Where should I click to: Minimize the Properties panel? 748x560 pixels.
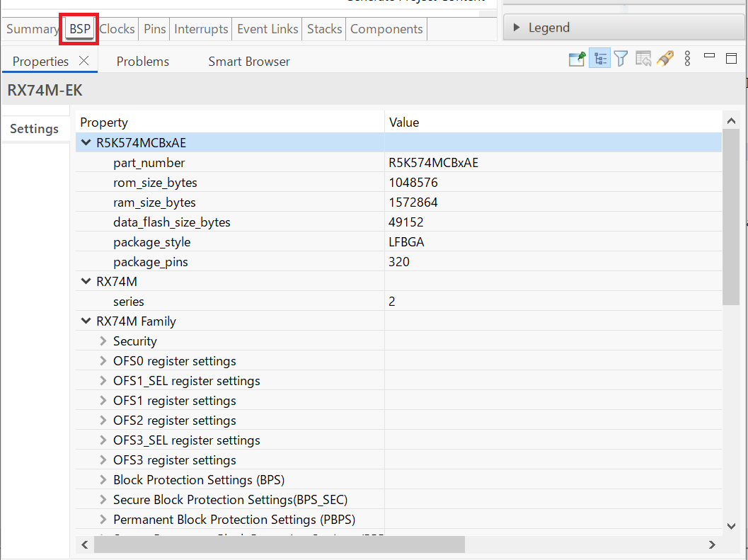709,56
